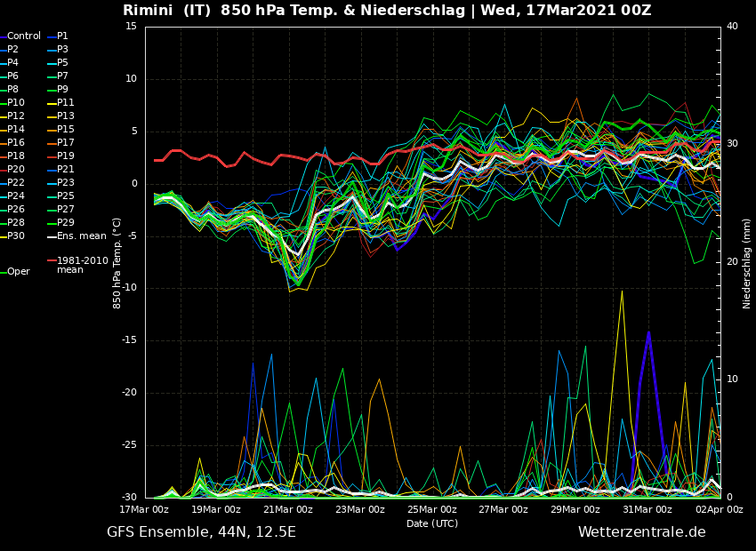Click the P2 legend label
This screenshot has width=756, height=551.
[12, 49]
